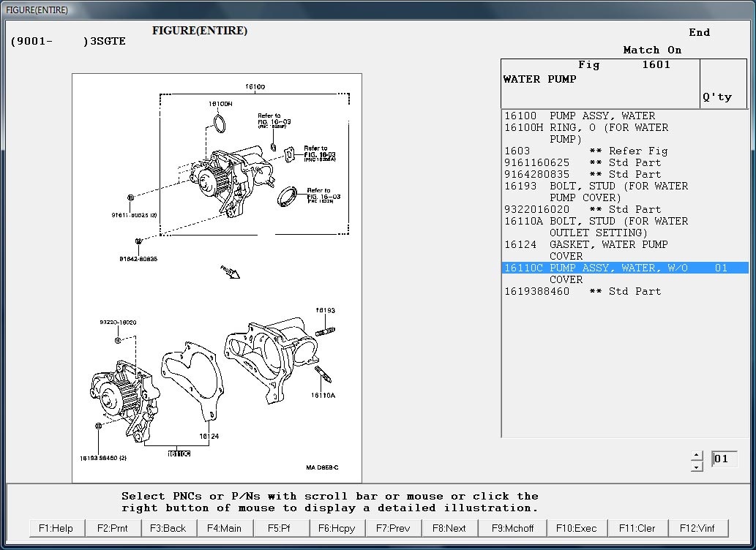756x550 pixels.
Task: Click the End indicator text
Action: coord(699,32)
